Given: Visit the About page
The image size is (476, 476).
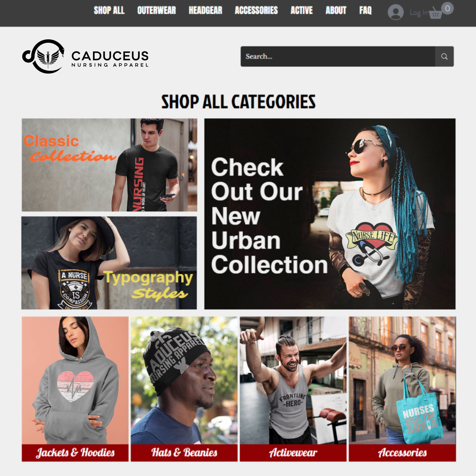Looking at the screenshot, I should pos(336,10).
